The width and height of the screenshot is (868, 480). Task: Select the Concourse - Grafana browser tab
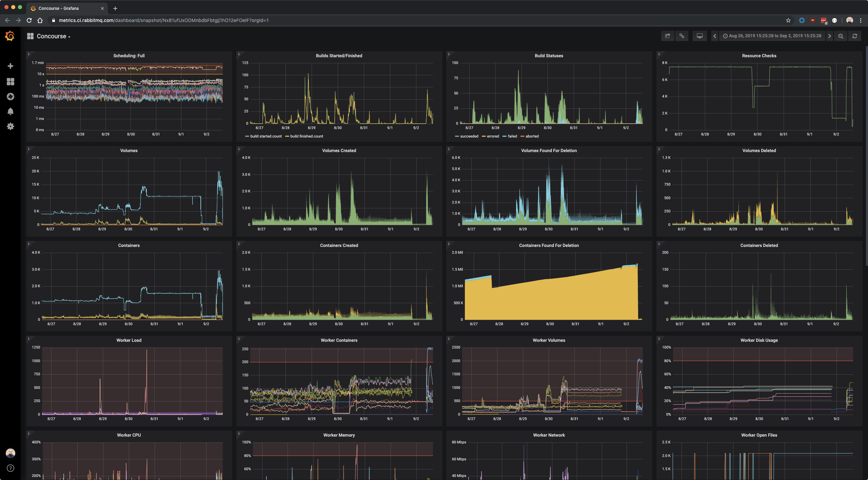[67, 8]
